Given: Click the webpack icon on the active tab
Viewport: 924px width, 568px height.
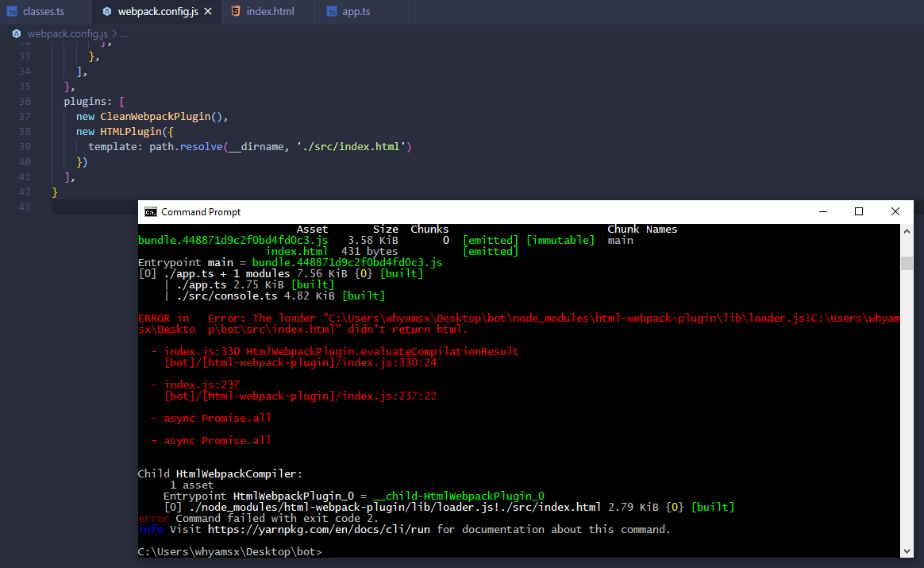Looking at the screenshot, I should [107, 12].
